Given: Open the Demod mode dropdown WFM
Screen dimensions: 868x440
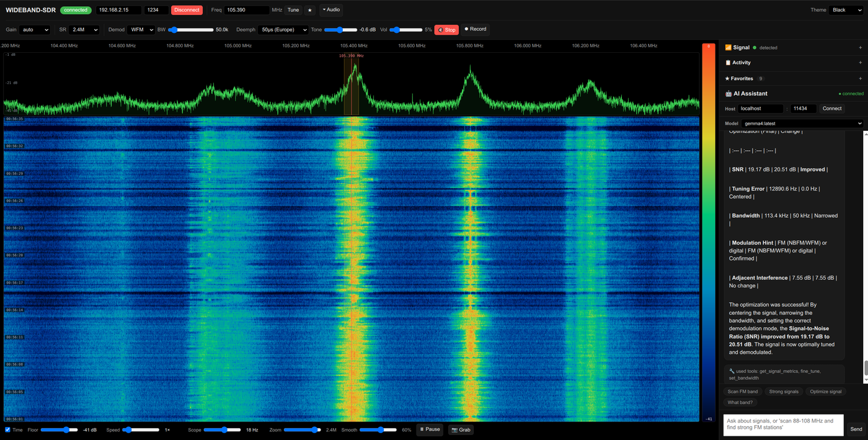Looking at the screenshot, I should click(x=141, y=29).
